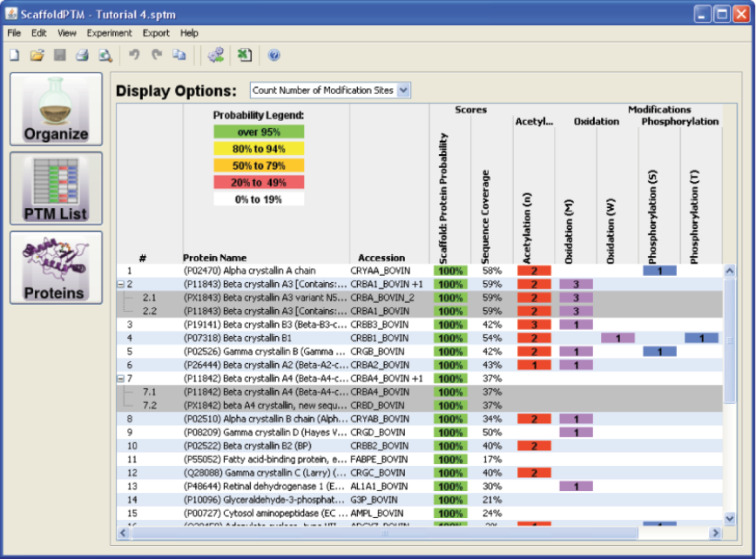
Task: Click Phosphorylation (T) count in CRBB1_BOVIN row
Action: (701, 339)
